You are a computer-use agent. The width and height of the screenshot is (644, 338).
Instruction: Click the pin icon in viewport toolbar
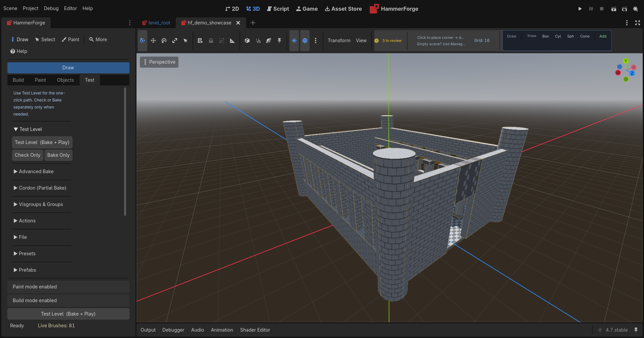tap(279, 41)
